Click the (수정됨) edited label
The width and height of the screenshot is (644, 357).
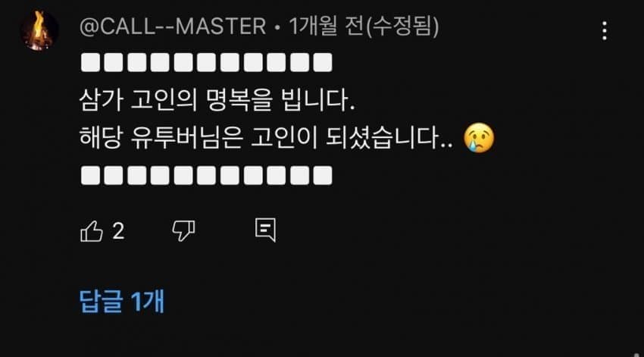coord(402,26)
